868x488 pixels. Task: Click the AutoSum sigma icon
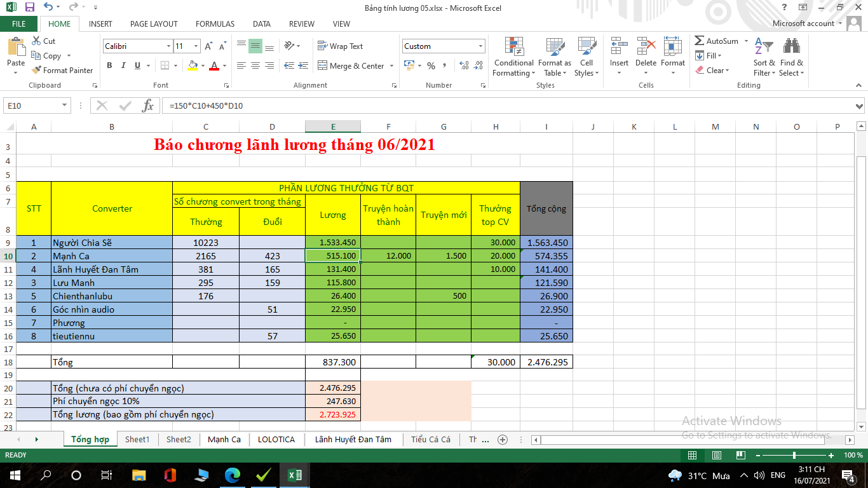pos(700,41)
